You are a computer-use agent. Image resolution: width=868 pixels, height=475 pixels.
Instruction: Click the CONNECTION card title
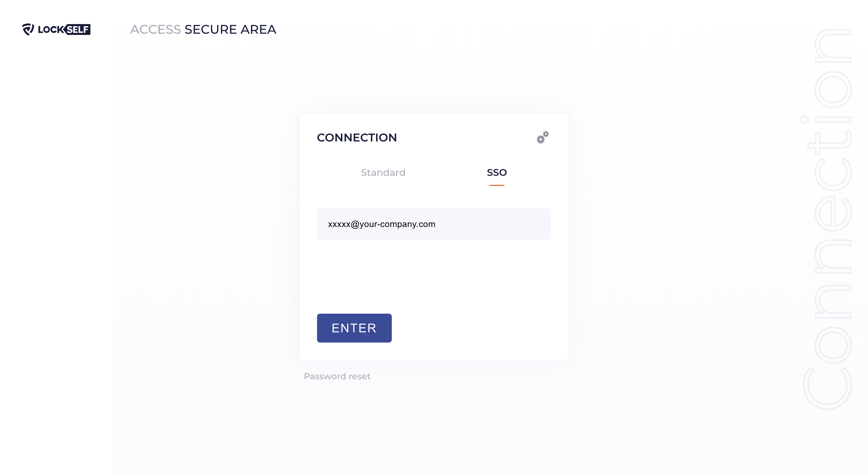357,137
